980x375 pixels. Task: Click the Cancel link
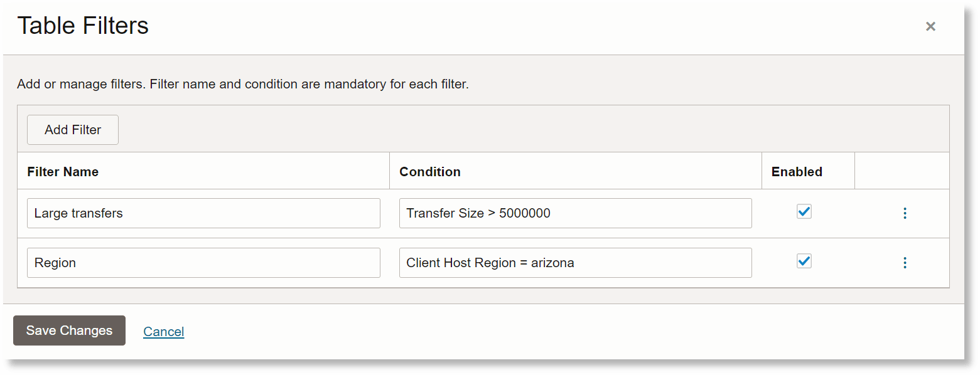pyautogui.click(x=163, y=331)
